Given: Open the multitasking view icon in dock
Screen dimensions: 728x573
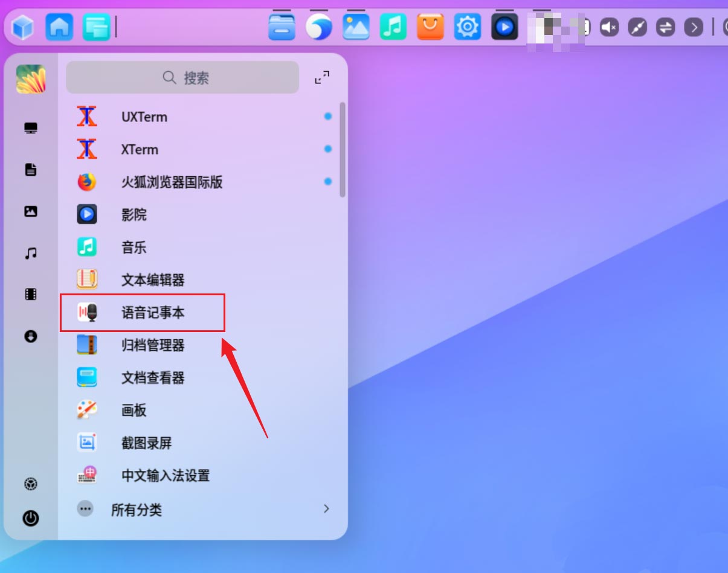Looking at the screenshot, I should 97,27.
